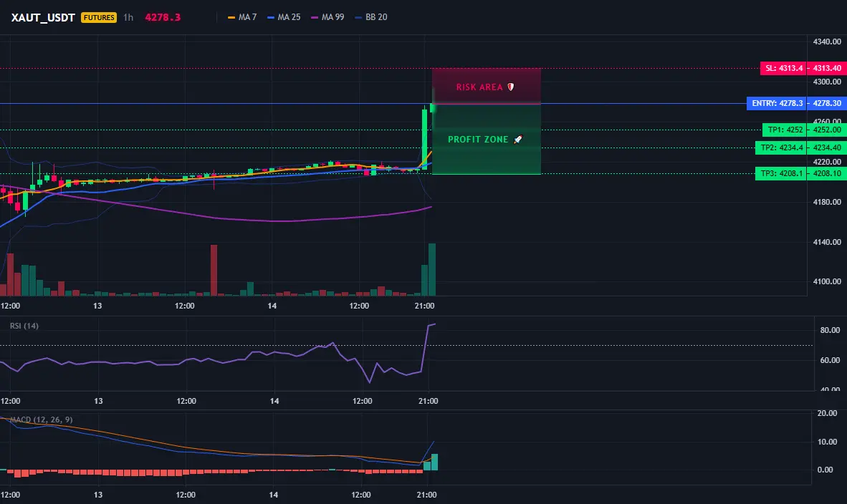Click the latest green volume bar
The width and height of the screenshot is (847, 504).
tap(431, 269)
